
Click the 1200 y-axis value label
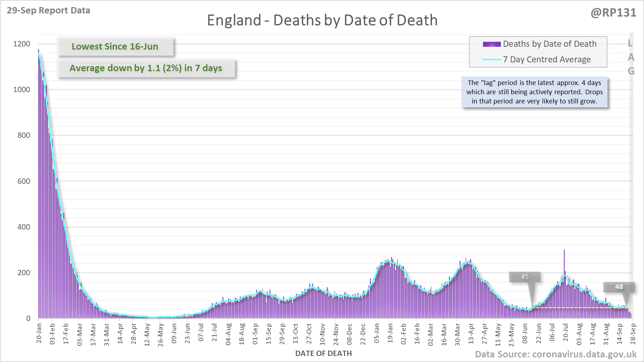tap(22, 44)
